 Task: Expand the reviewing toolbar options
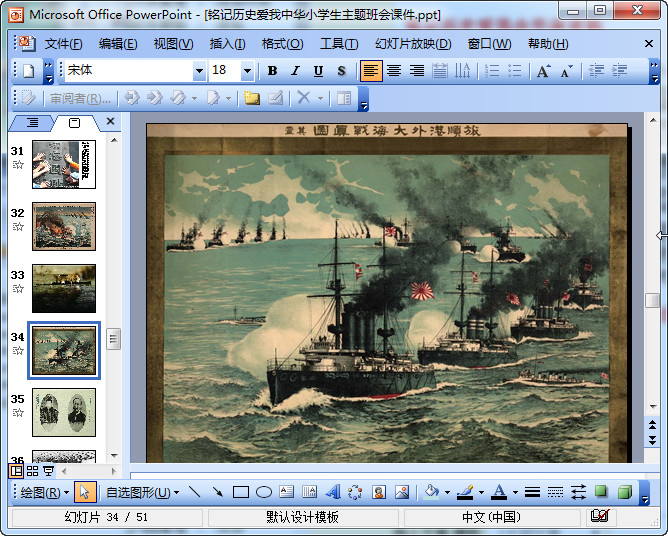(363, 99)
